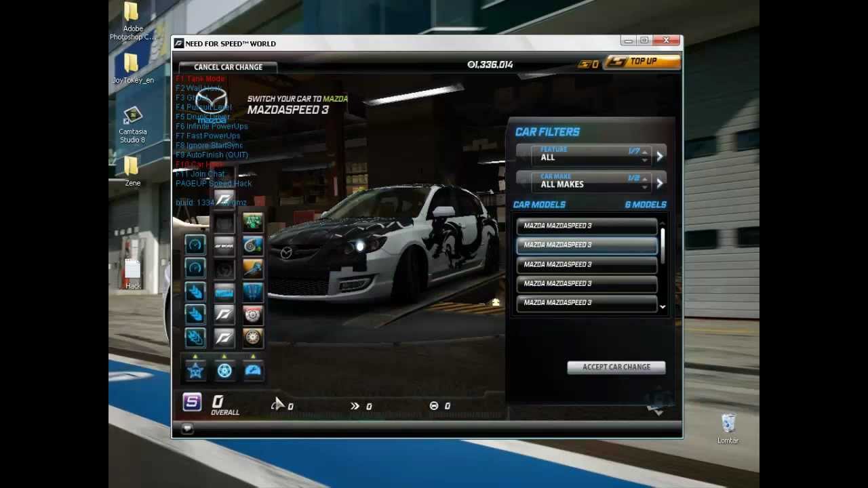Select the blue-label aftermarket part slot
The width and height of the screenshot is (868, 488).
click(x=224, y=291)
